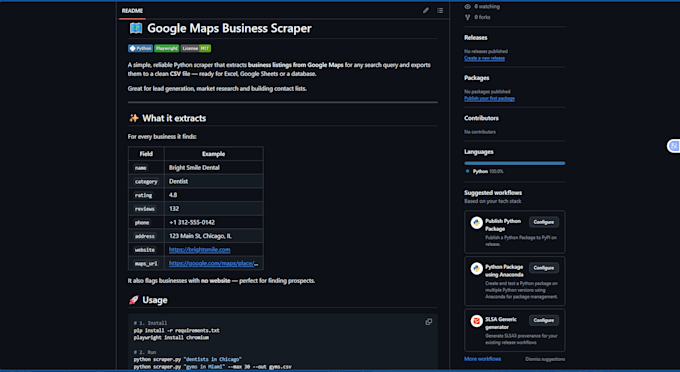Click the Field column header

click(146, 154)
